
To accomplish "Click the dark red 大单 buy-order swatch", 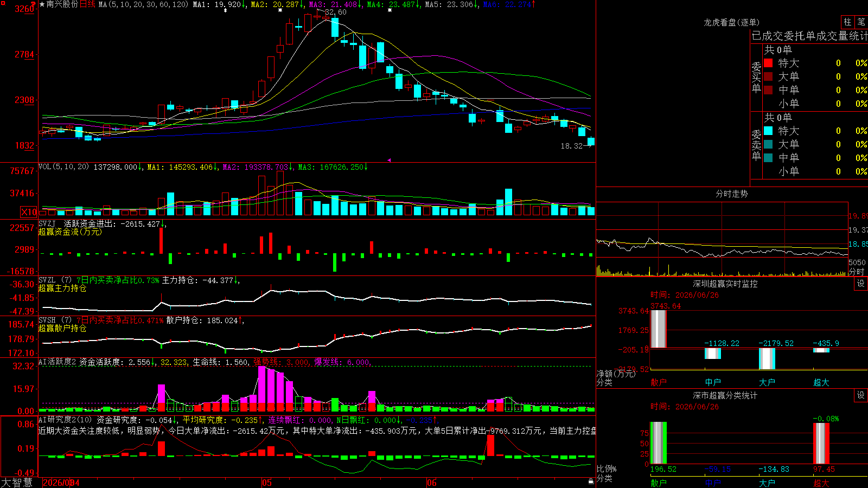I will (768, 76).
